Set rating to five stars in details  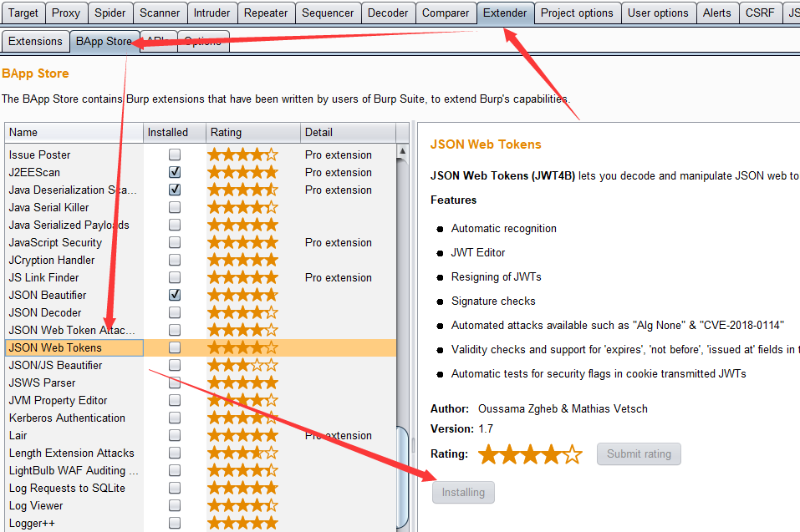pyautogui.click(x=573, y=454)
